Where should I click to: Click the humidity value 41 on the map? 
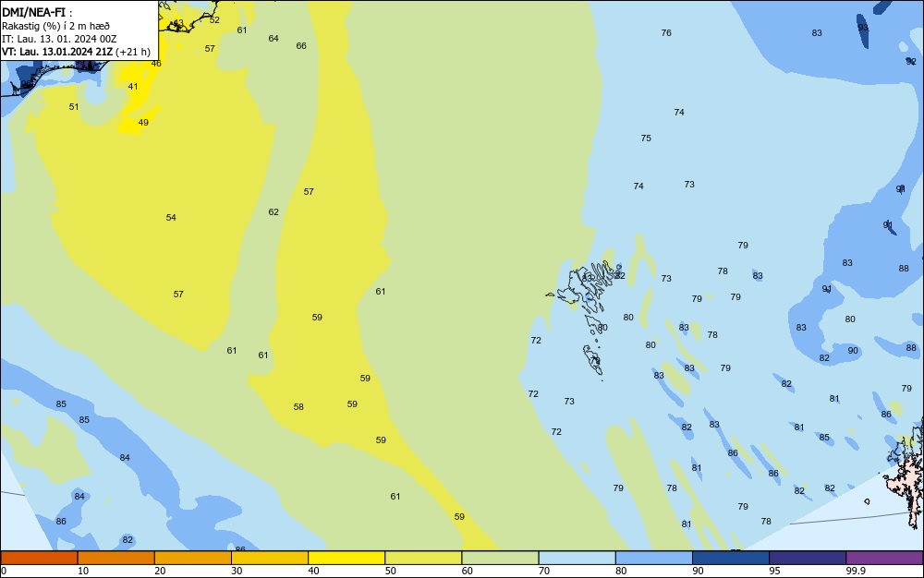click(x=133, y=87)
